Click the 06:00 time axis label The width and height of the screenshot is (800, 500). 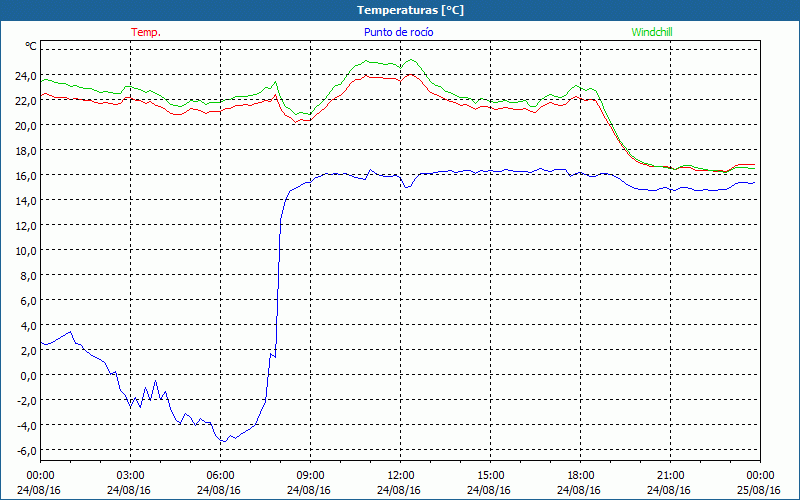pyautogui.click(x=220, y=476)
